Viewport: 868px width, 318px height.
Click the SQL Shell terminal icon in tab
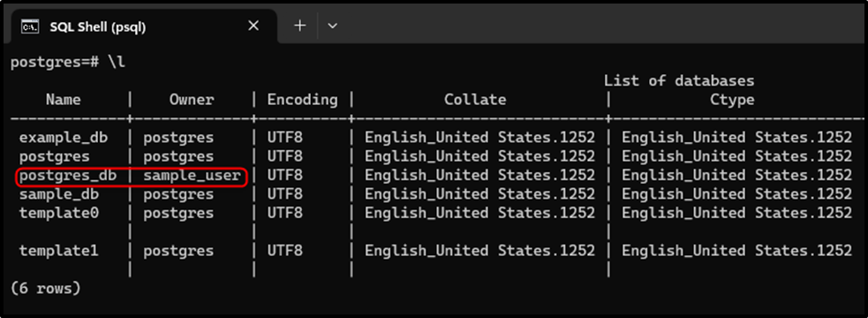click(x=30, y=26)
